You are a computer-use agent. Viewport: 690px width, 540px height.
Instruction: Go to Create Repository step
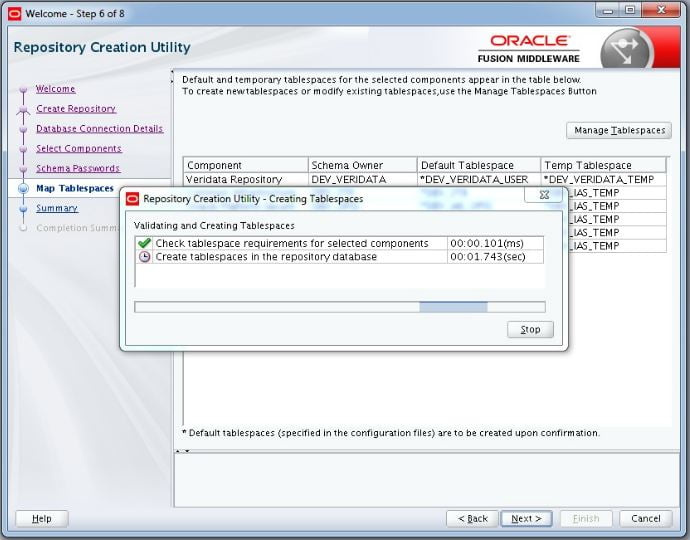(x=76, y=109)
